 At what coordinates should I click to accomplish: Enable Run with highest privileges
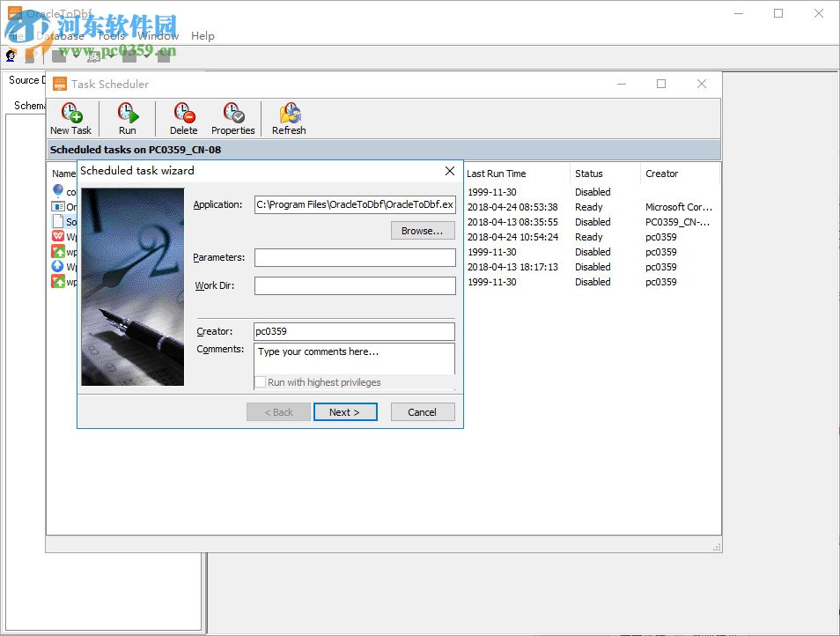pyautogui.click(x=261, y=382)
